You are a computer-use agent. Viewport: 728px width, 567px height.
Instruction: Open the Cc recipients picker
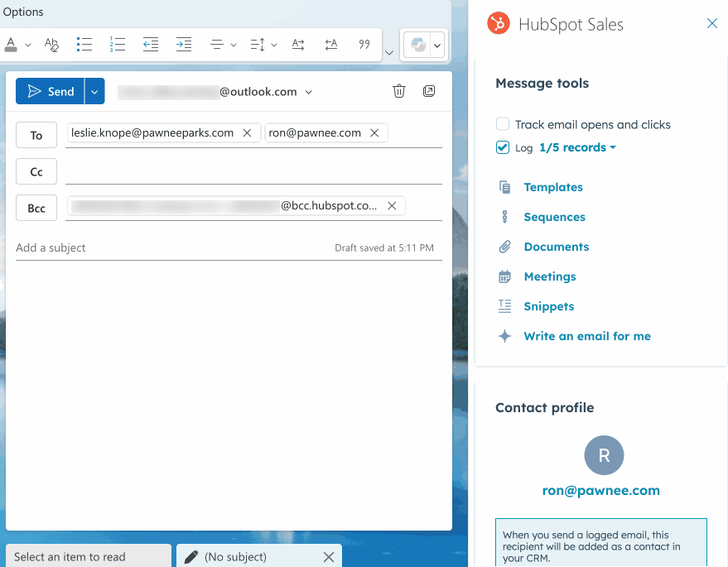coord(36,171)
